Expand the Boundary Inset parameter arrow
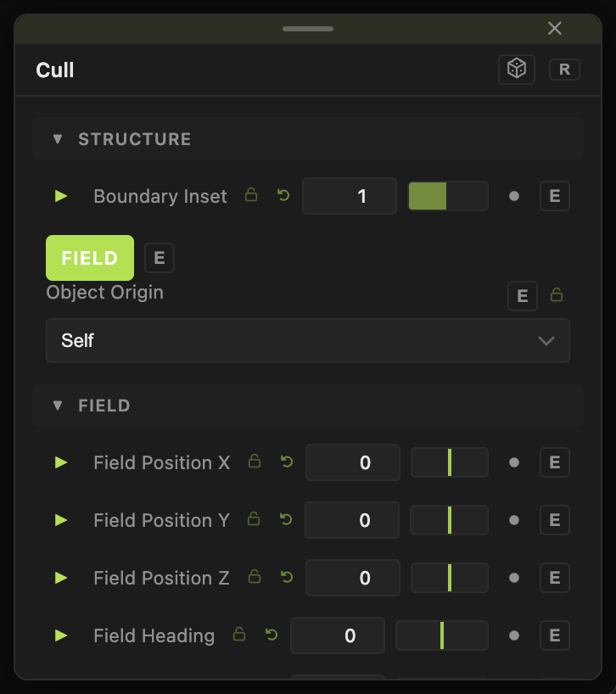 (60, 196)
